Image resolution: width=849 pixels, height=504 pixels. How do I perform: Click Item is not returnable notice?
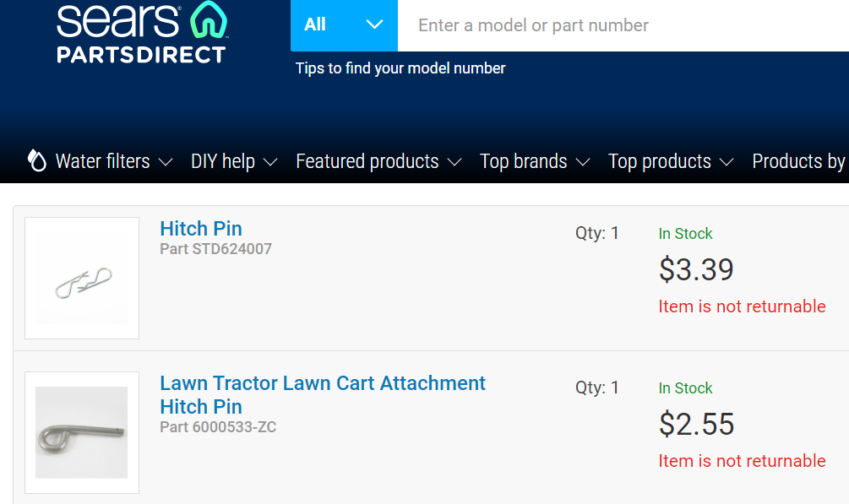(x=742, y=306)
